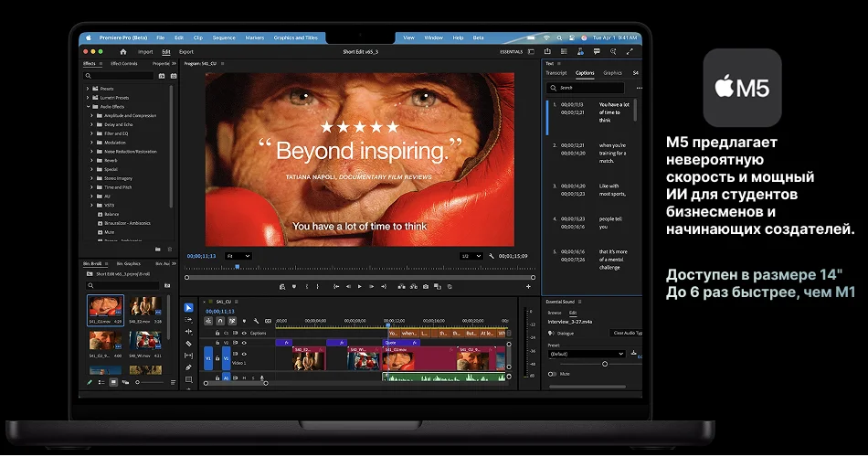This screenshot has height=457, width=868.
Task: Expand the Presets folder in Effects
Action: click(x=89, y=89)
